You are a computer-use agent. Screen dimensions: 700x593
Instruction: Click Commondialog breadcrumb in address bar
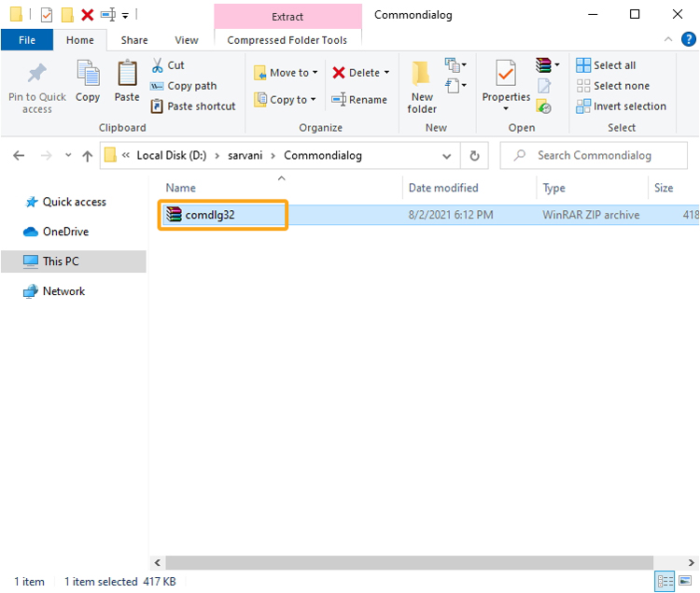tap(323, 155)
